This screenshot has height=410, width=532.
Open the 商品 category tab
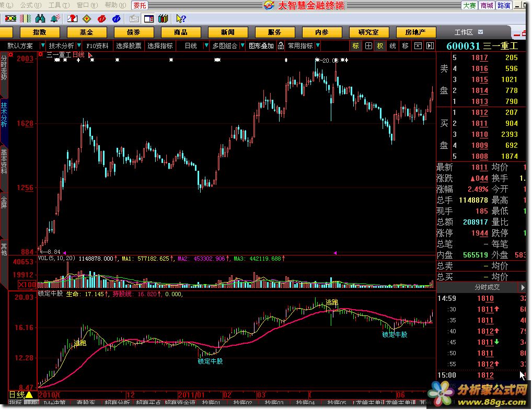[x=180, y=32]
